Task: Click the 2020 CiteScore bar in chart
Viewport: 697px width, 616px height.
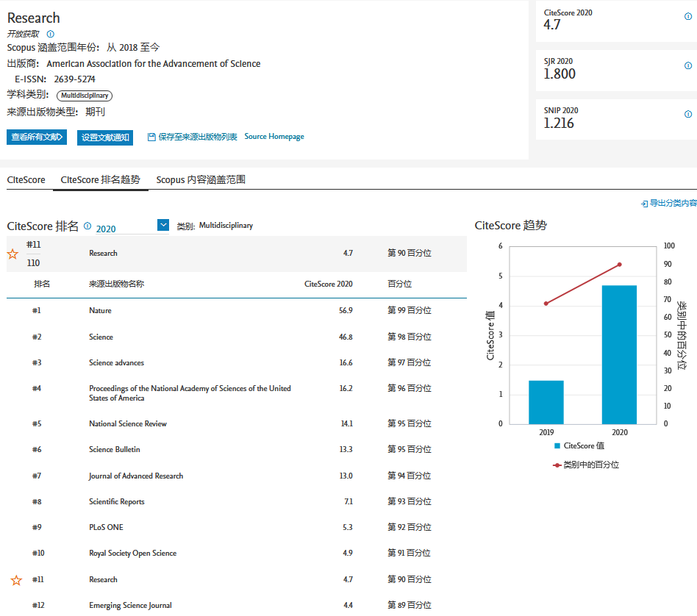Action: coord(619,354)
